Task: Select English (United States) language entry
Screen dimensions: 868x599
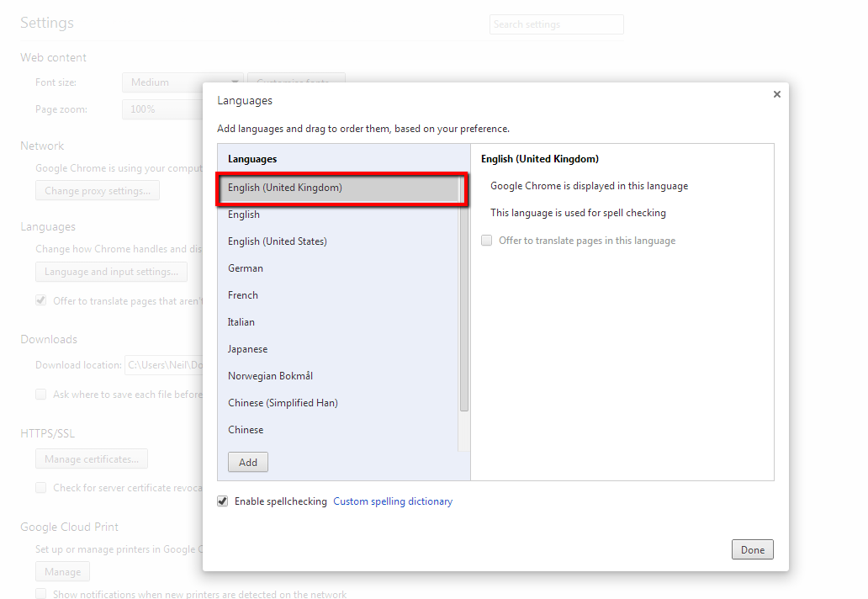Action: click(338, 241)
